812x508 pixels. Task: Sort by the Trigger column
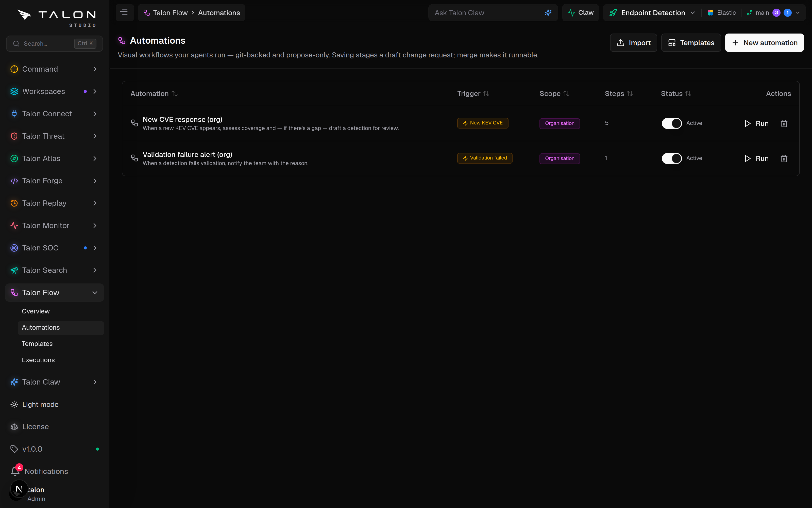click(473, 93)
